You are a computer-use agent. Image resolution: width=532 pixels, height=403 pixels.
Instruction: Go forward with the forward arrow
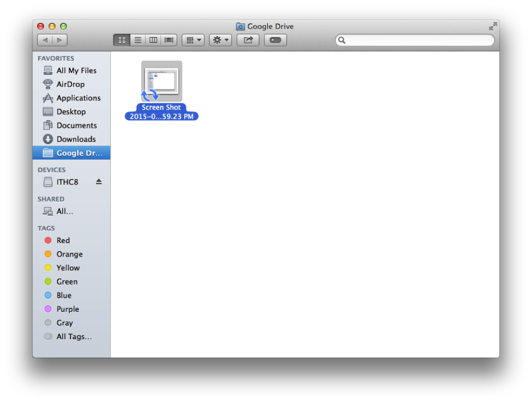pyautogui.click(x=59, y=40)
